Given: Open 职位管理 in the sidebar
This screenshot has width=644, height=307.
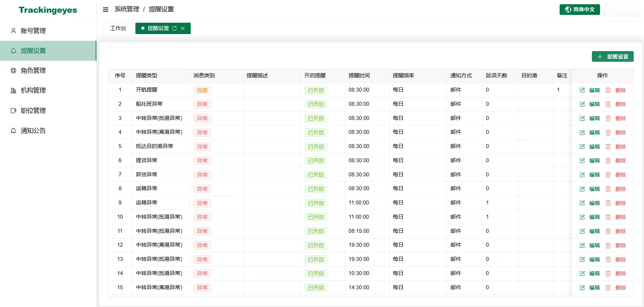Looking at the screenshot, I should point(48,111).
